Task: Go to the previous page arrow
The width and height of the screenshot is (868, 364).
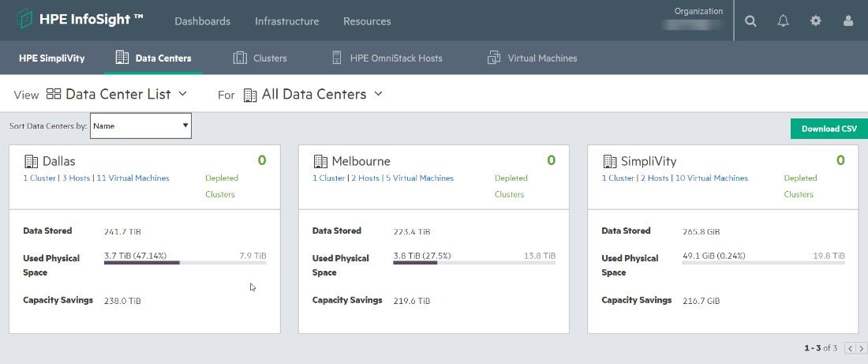Action: tap(851, 348)
